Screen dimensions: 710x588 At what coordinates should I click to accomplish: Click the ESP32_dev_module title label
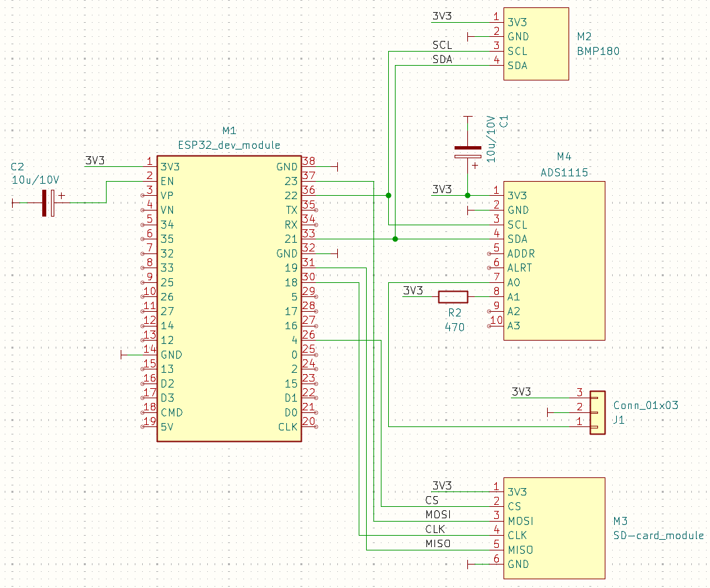pos(229,145)
